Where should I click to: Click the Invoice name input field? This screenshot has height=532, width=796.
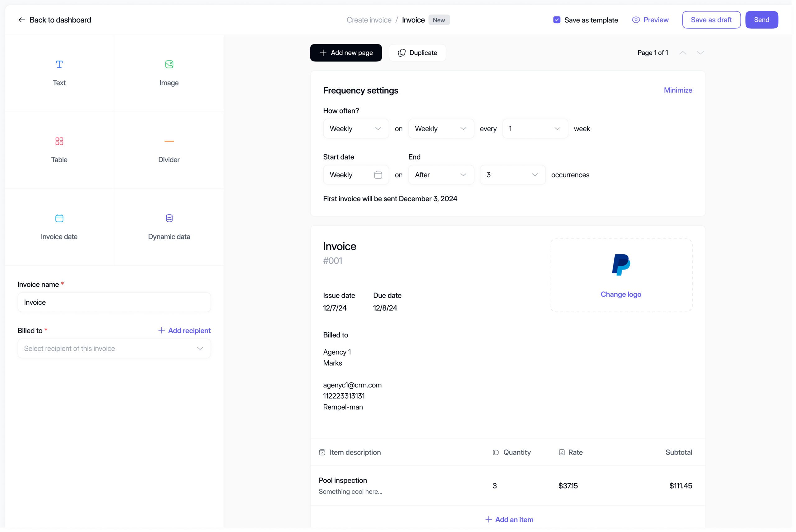(x=114, y=303)
